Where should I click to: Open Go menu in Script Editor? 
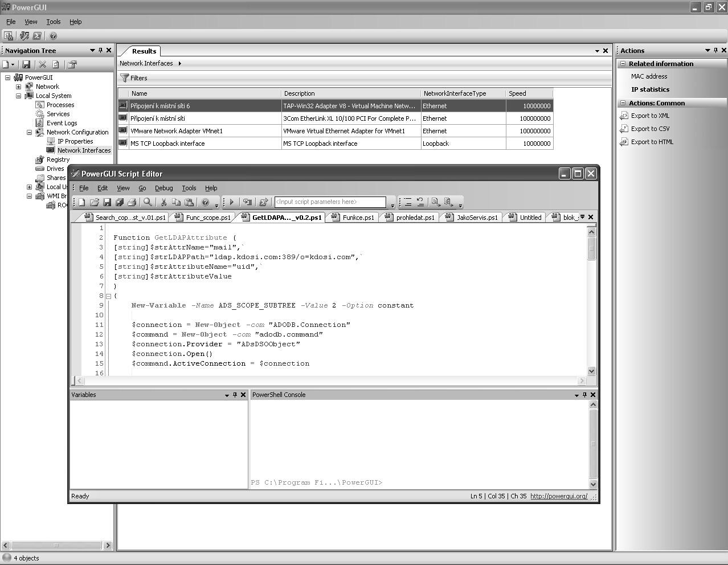[x=142, y=188]
